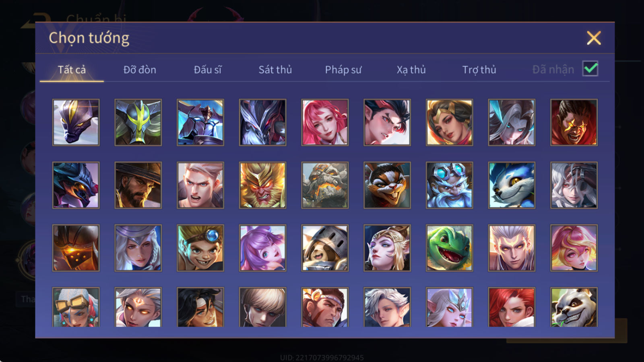Toggle the Đã nhận checkbox
This screenshot has width=644, height=362.
pyautogui.click(x=590, y=69)
